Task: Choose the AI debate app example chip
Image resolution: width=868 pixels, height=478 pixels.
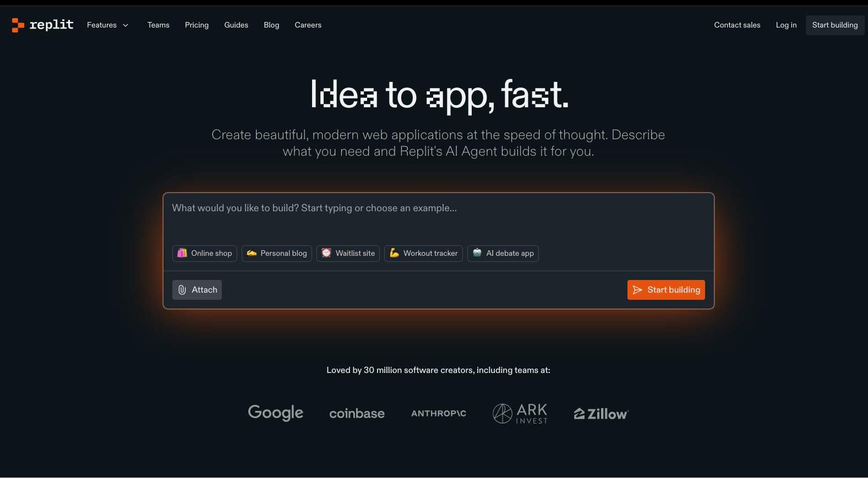Action: [x=503, y=254]
